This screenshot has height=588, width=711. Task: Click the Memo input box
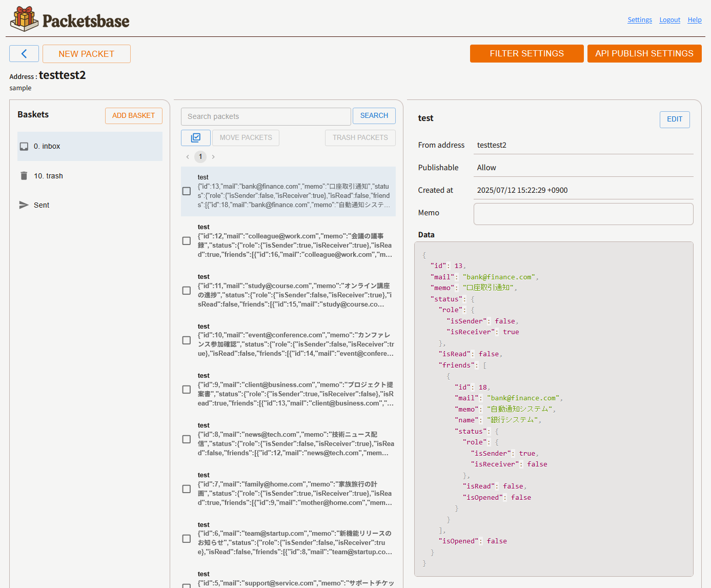tap(583, 214)
